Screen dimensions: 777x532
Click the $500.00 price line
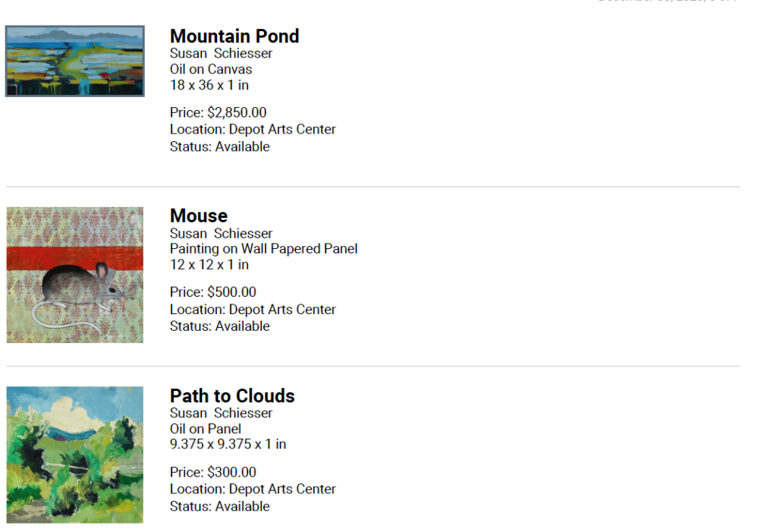(x=213, y=292)
